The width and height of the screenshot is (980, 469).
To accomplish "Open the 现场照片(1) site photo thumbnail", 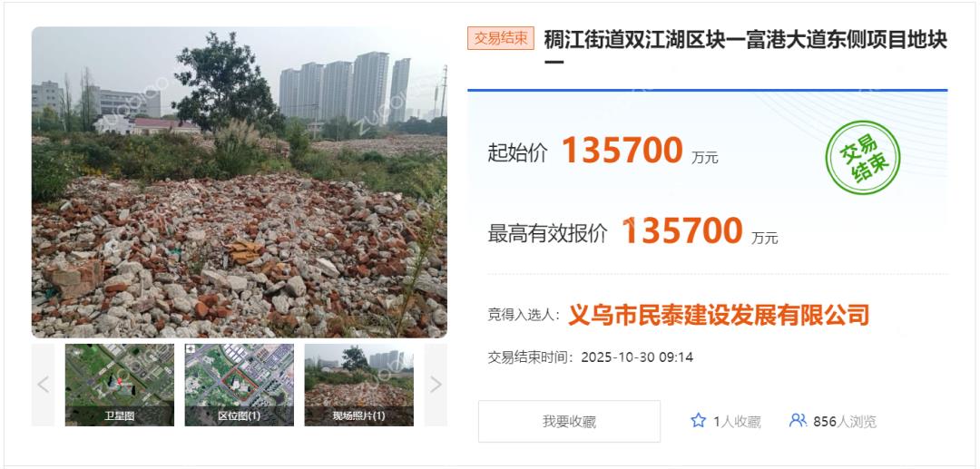I will [x=358, y=385].
